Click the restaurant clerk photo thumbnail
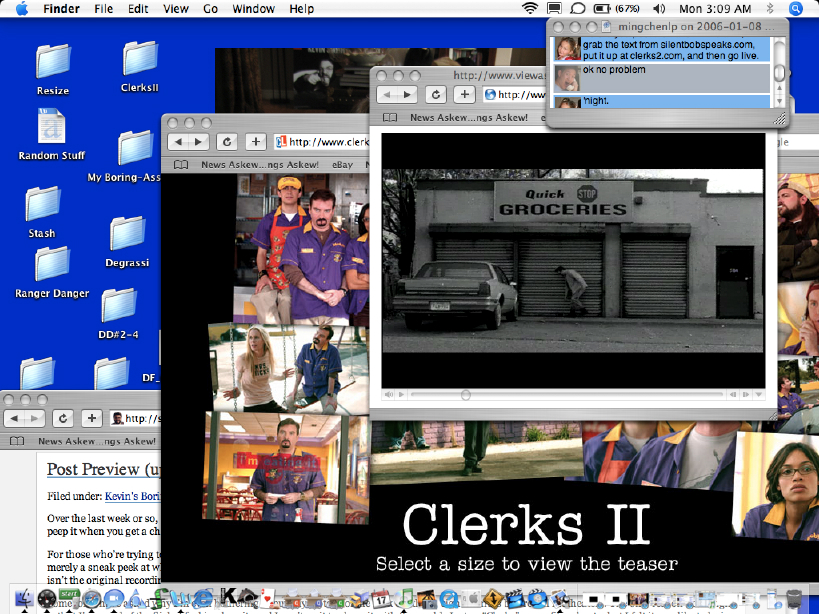Screen dimensions: 819x614 click(286, 467)
